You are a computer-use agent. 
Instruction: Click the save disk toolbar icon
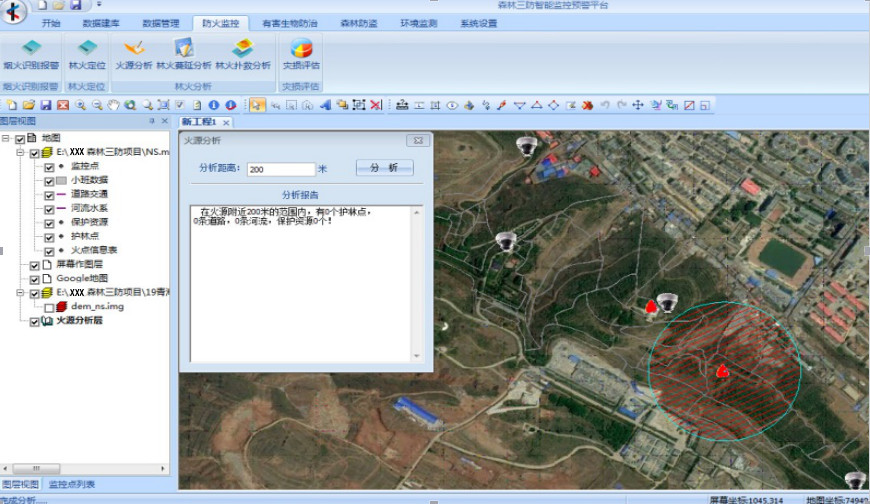(46, 105)
